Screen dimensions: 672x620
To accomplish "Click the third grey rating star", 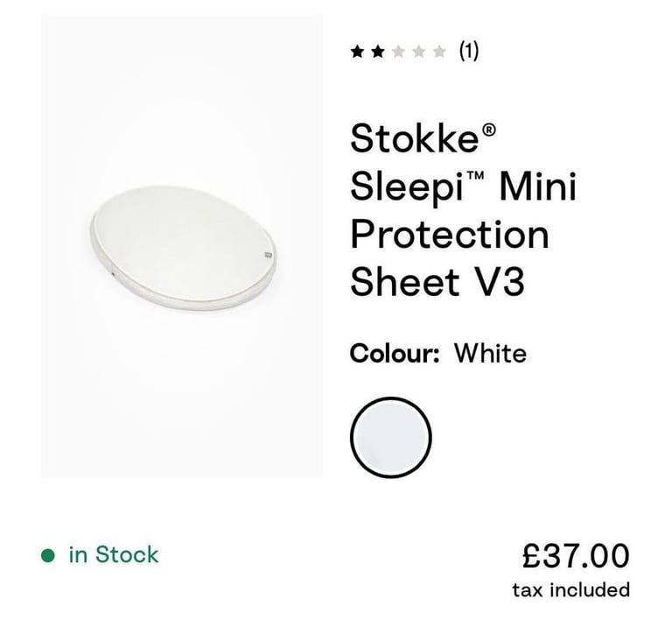I will 398,52.
